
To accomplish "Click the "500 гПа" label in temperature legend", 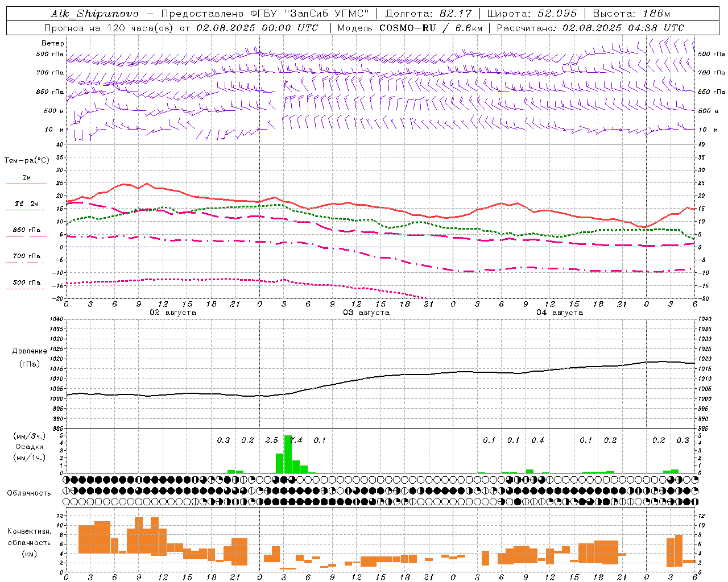I will 27,282.
